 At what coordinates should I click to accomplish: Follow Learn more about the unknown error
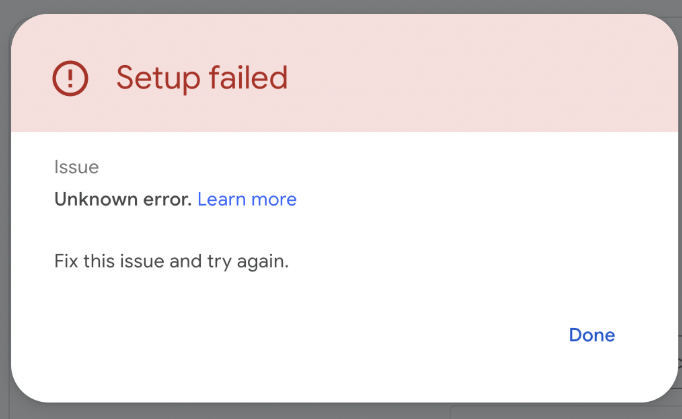pos(247,199)
